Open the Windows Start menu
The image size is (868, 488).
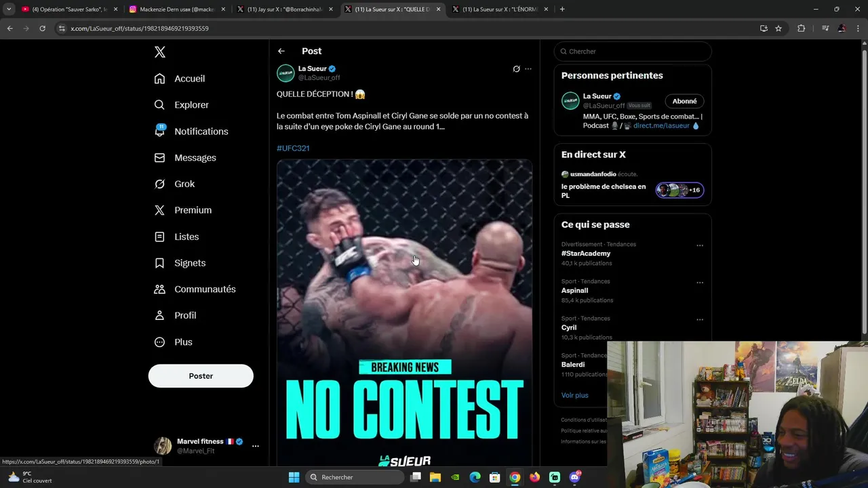click(294, 477)
